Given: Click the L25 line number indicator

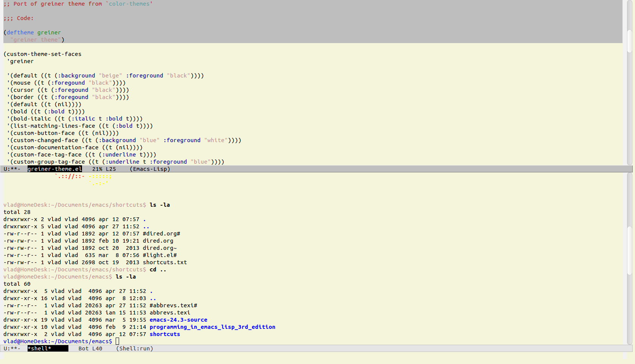Looking at the screenshot, I should [x=111, y=169].
